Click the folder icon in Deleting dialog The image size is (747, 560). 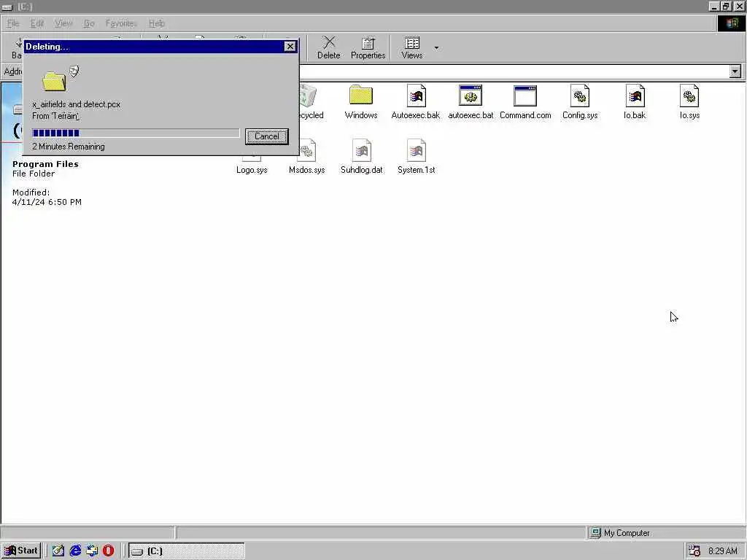54,82
